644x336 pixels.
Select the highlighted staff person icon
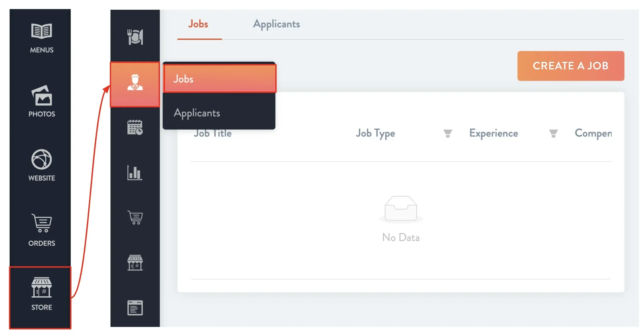coord(135,84)
